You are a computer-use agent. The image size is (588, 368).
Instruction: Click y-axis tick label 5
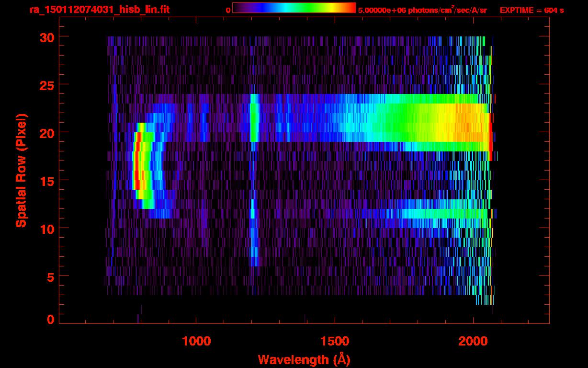point(50,276)
